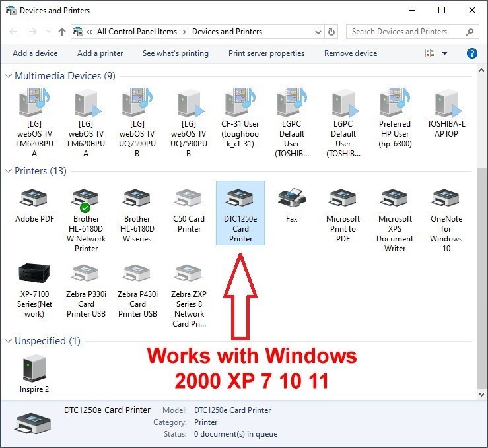The height and width of the screenshot is (448, 488).
Task: Open Print server properties
Action: pos(266,53)
